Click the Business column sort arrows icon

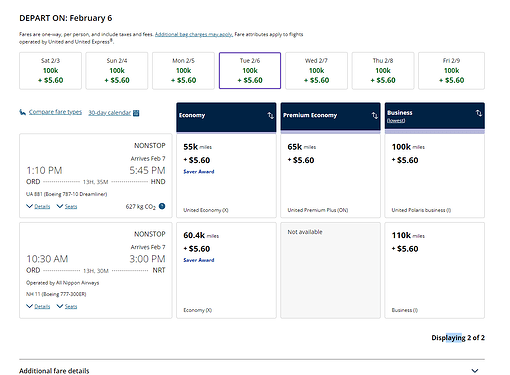point(479,113)
